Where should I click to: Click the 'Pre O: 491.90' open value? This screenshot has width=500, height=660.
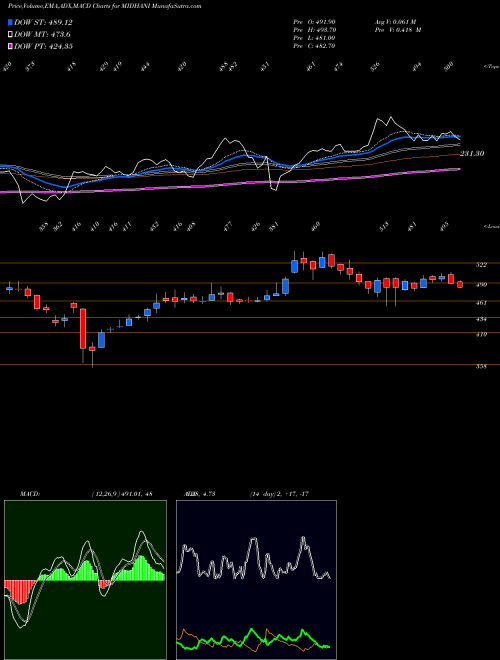(x=314, y=22)
